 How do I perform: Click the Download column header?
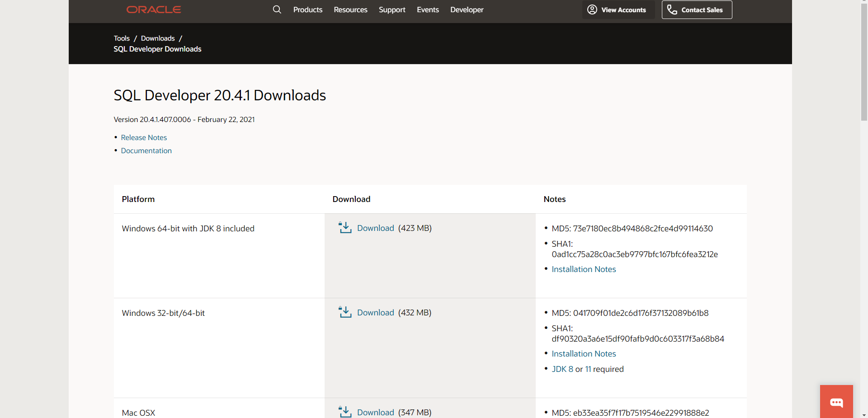[x=351, y=199]
